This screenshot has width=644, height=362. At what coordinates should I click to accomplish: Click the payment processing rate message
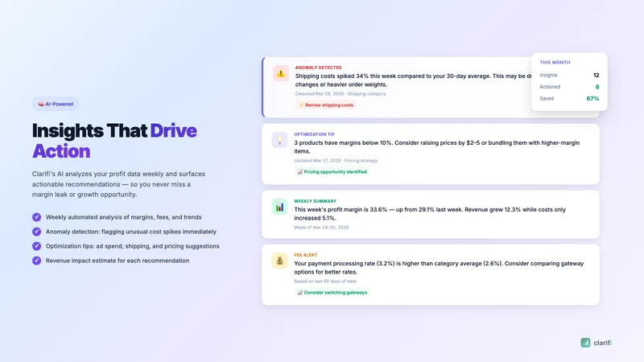(439, 268)
